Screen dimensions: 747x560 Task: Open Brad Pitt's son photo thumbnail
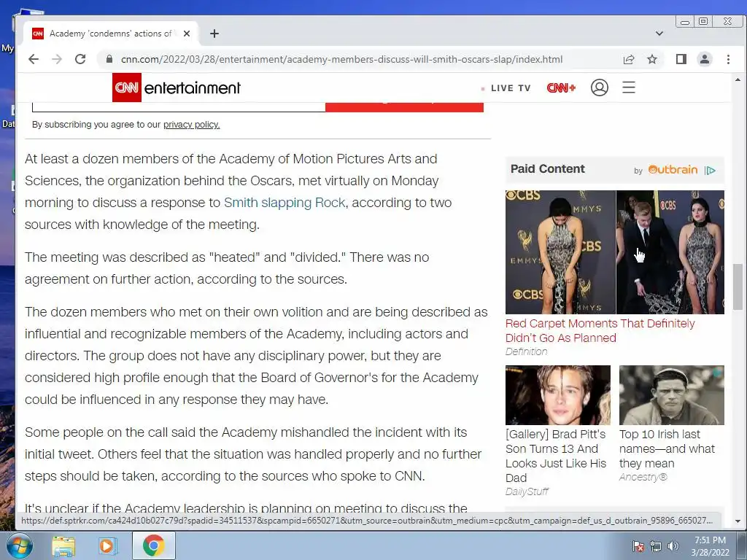[x=558, y=395]
